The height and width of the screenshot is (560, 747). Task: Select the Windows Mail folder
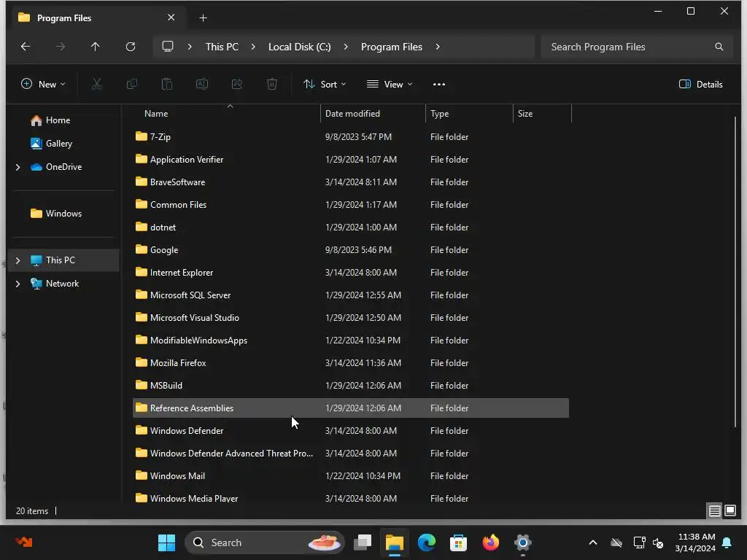pos(351,475)
